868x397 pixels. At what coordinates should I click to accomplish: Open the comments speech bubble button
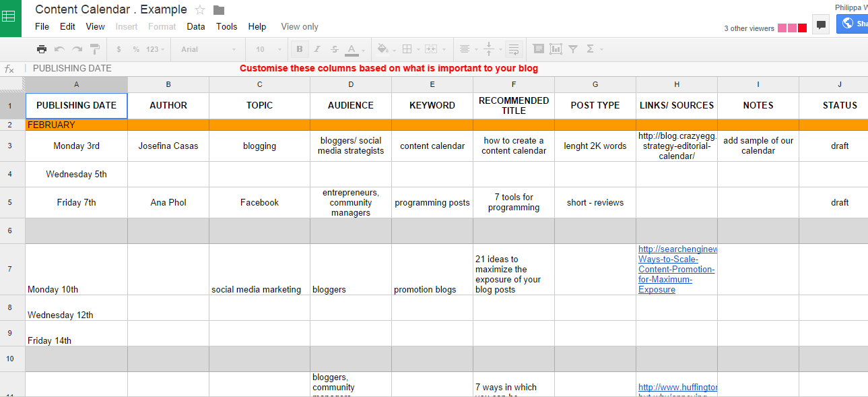pos(820,25)
